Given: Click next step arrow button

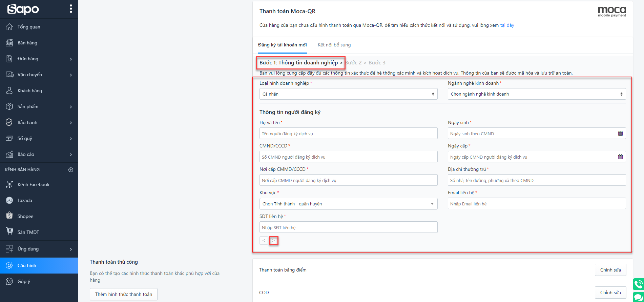Looking at the screenshot, I should point(274,241).
